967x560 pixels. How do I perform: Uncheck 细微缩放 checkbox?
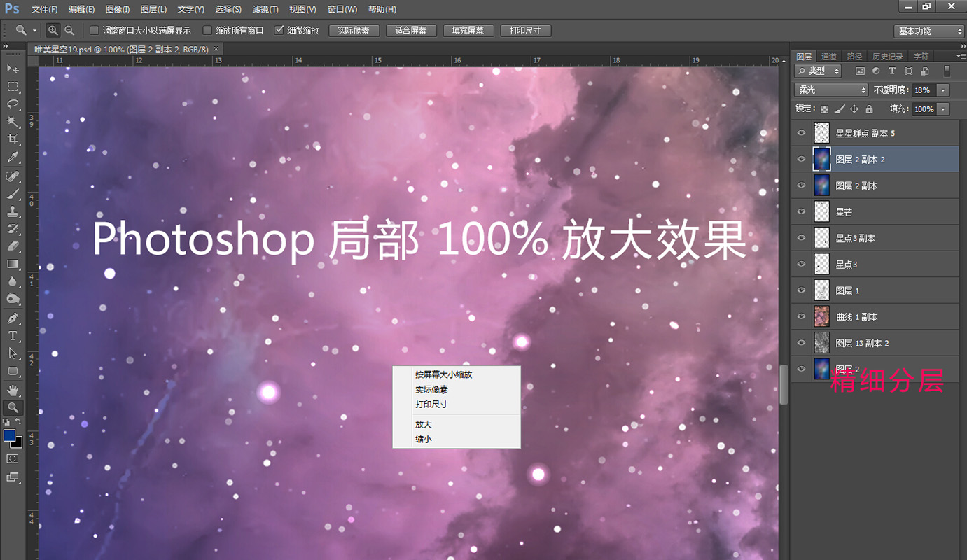pos(279,30)
